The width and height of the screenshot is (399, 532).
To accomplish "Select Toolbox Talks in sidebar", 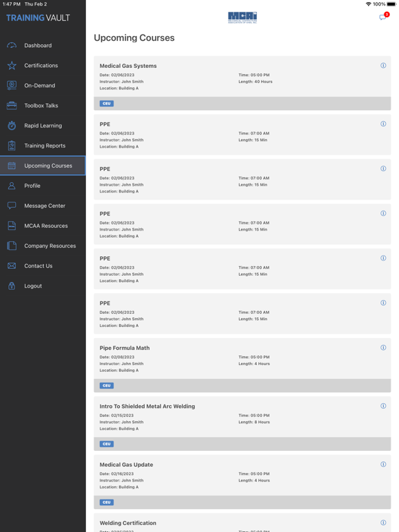I will (43, 105).
